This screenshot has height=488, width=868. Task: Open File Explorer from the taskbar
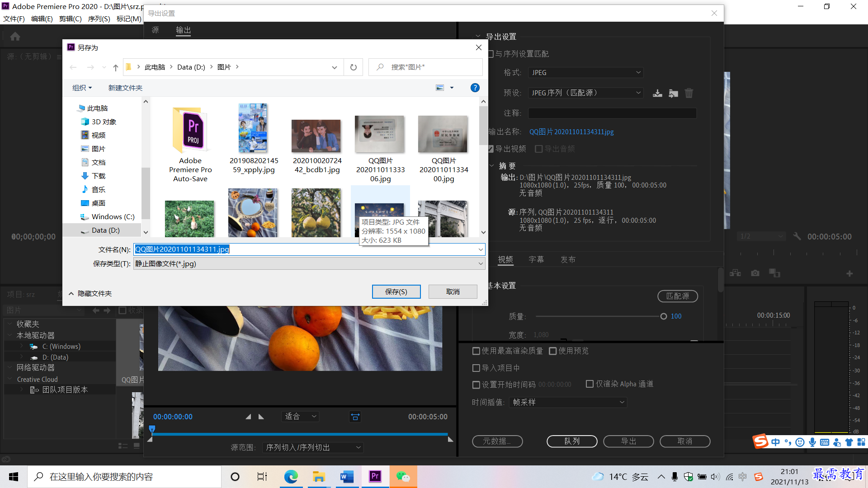coord(319,476)
